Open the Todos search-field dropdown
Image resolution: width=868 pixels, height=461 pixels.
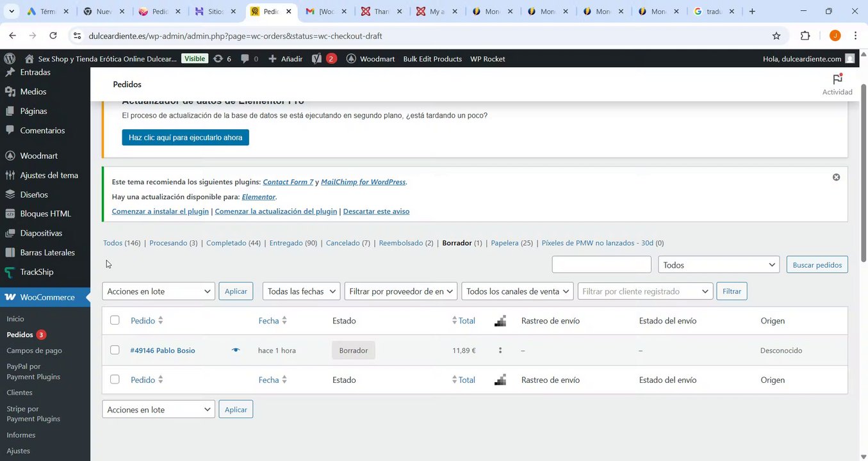(719, 265)
